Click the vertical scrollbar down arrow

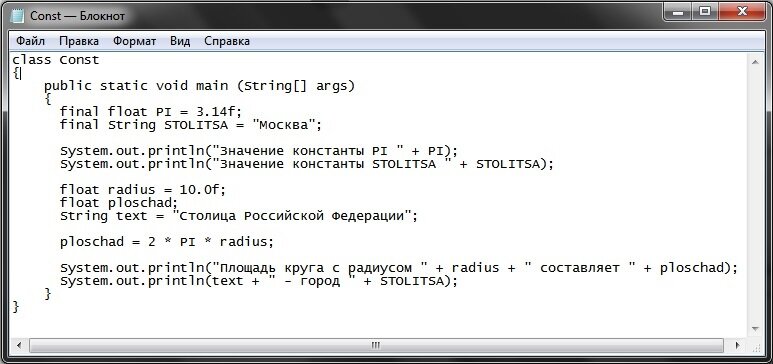click(x=755, y=328)
